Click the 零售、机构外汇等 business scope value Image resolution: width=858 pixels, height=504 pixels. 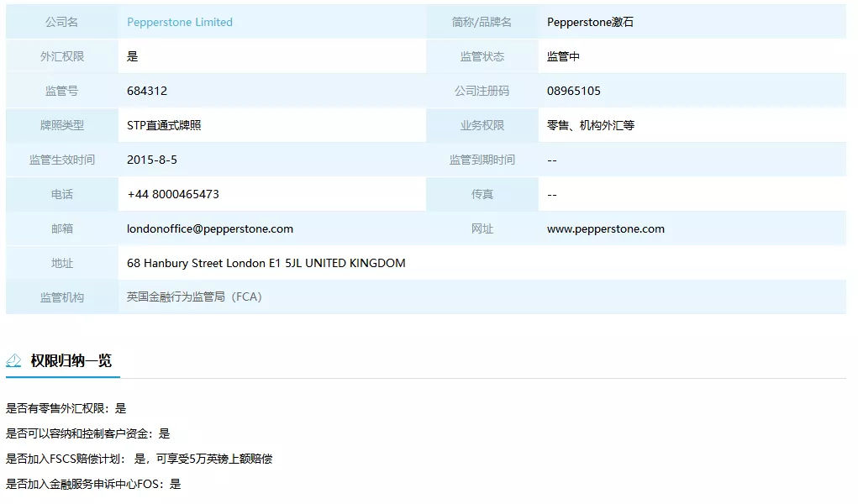click(591, 125)
